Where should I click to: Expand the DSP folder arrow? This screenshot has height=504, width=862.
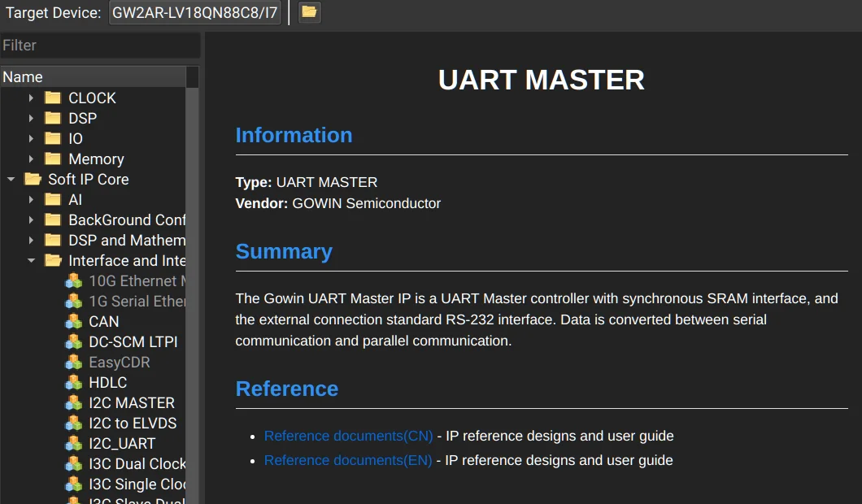[31, 118]
